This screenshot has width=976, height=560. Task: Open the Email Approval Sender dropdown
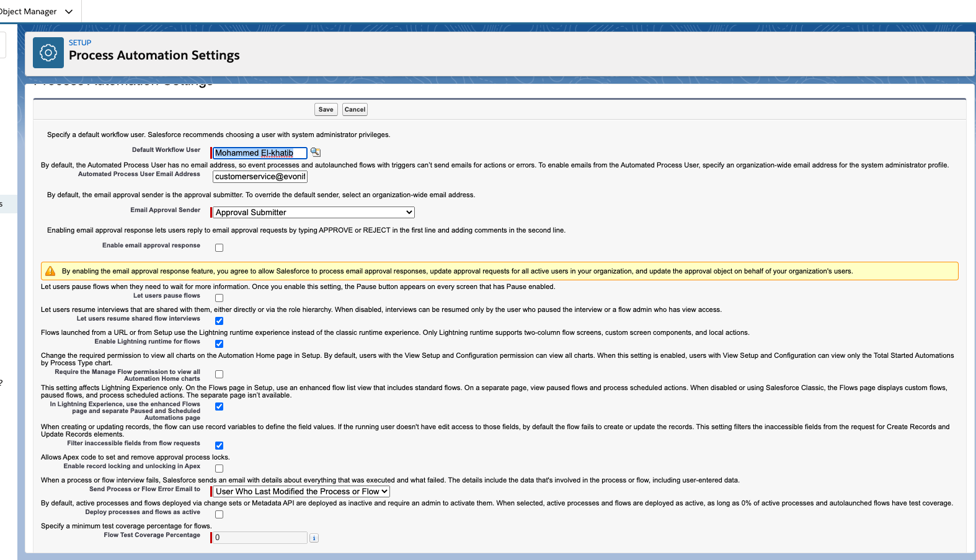point(314,213)
